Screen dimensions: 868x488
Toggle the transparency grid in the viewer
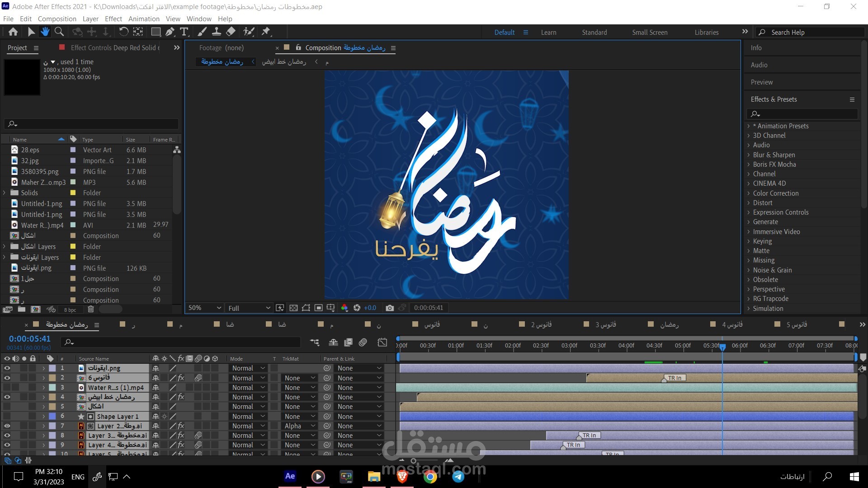(294, 308)
